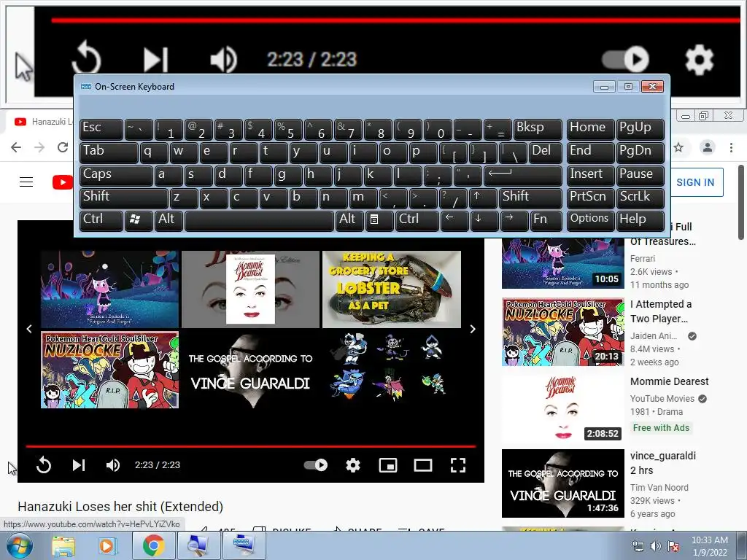
Task: Click the sidebar thumbnail with 10:05 duration
Action: (562, 262)
